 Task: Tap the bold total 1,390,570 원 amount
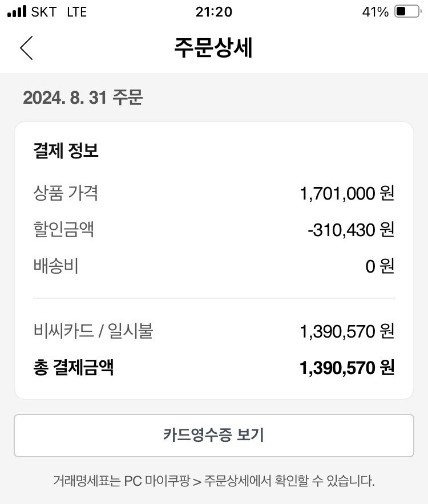[347, 367]
